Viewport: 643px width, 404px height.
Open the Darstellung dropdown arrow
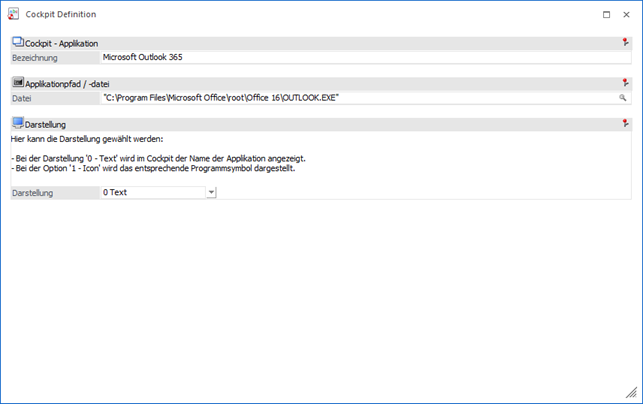click(211, 192)
